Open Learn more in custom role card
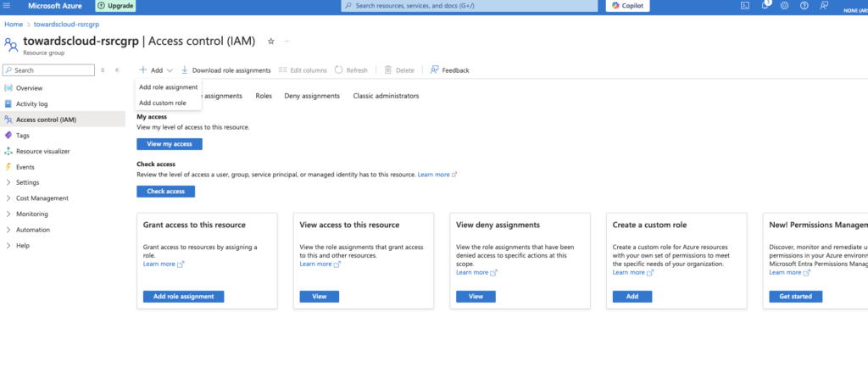 click(x=632, y=272)
